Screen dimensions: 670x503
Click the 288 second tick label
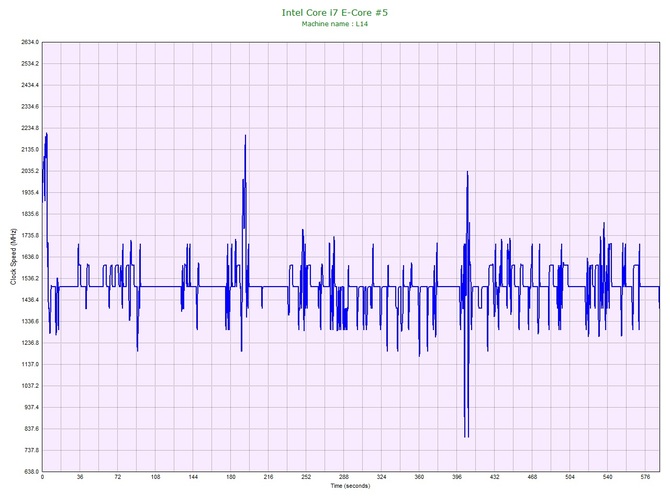coord(344,478)
